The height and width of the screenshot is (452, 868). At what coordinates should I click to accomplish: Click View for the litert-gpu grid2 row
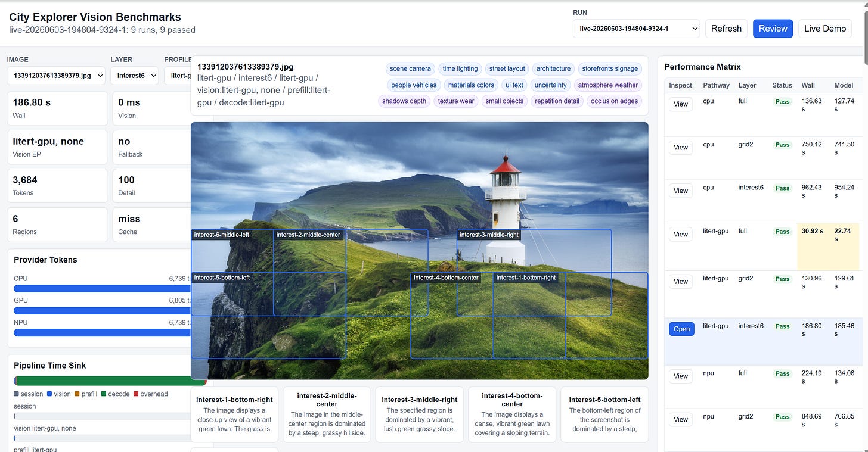(x=681, y=281)
